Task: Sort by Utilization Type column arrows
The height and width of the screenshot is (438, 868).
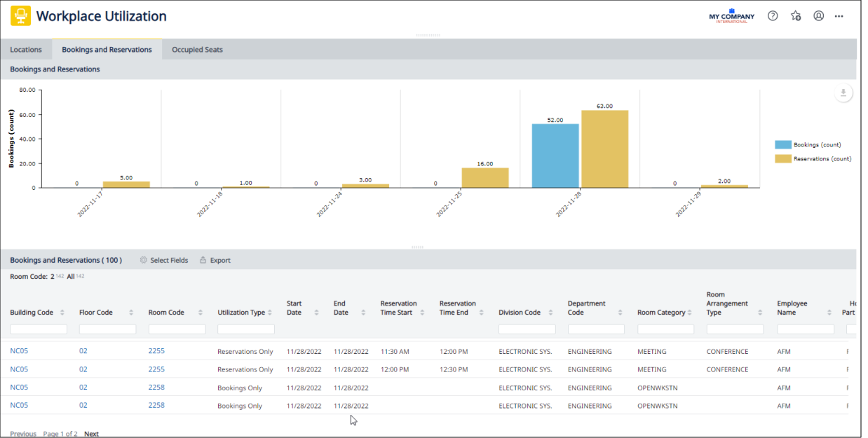Action: pos(269,313)
